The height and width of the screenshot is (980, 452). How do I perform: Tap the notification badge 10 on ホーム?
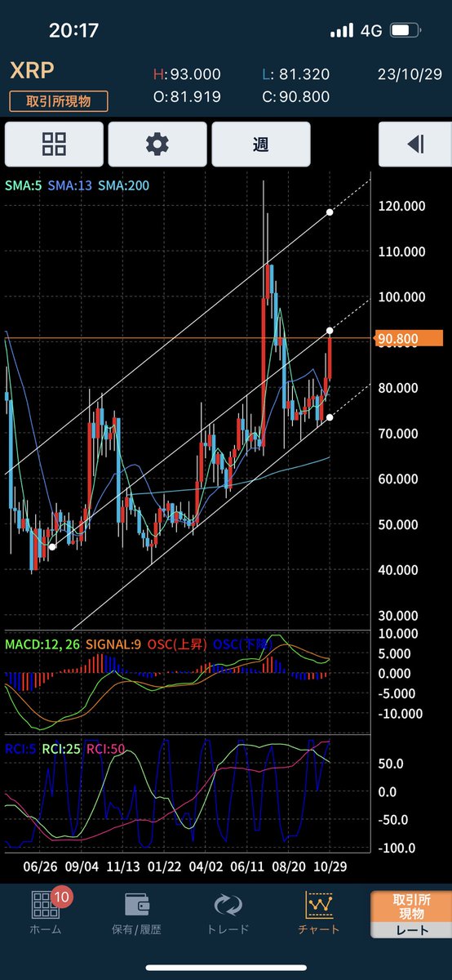62,897
